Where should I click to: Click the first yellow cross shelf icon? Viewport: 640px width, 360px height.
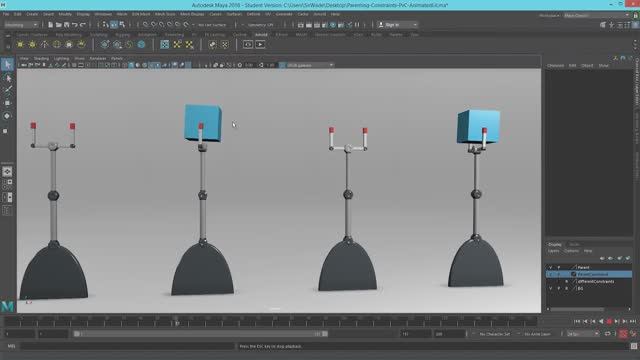[177, 44]
